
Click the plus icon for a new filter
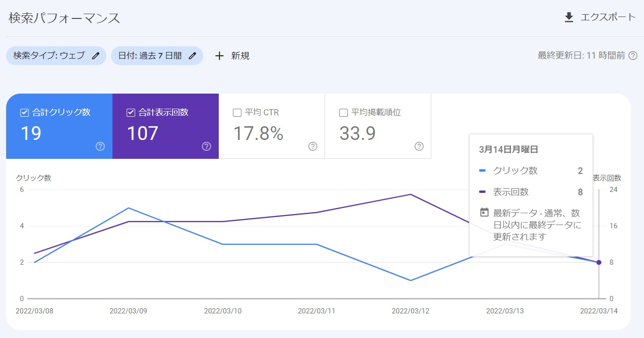coord(219,56)
